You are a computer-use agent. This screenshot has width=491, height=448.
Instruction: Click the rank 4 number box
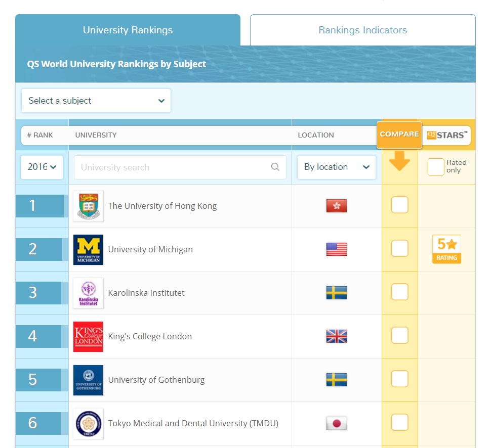(38, 336)
